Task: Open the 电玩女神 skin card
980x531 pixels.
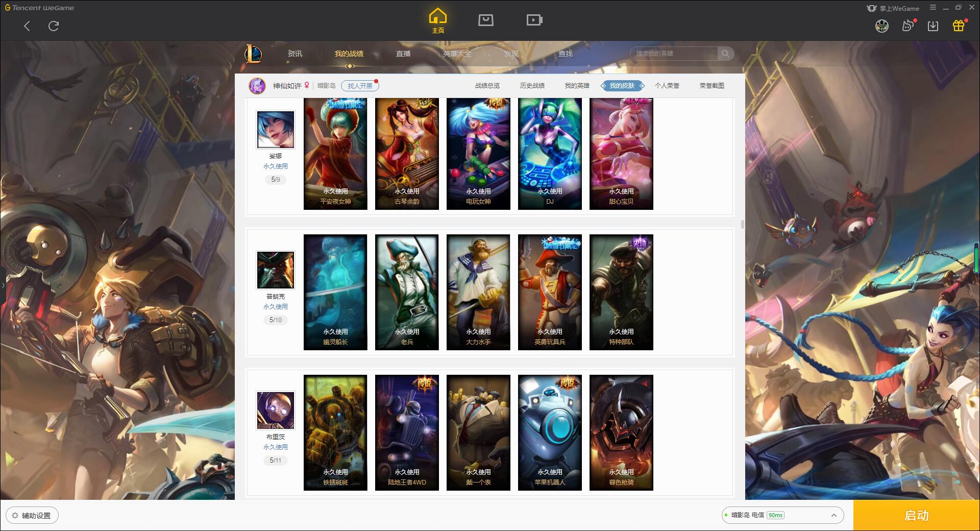Action: click(x=478, y=154)
